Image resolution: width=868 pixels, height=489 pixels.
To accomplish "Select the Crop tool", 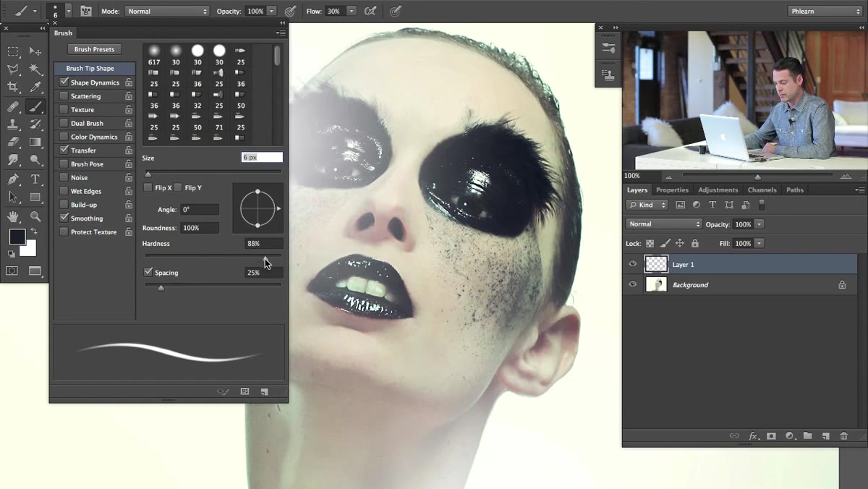I will coord(13,88).
